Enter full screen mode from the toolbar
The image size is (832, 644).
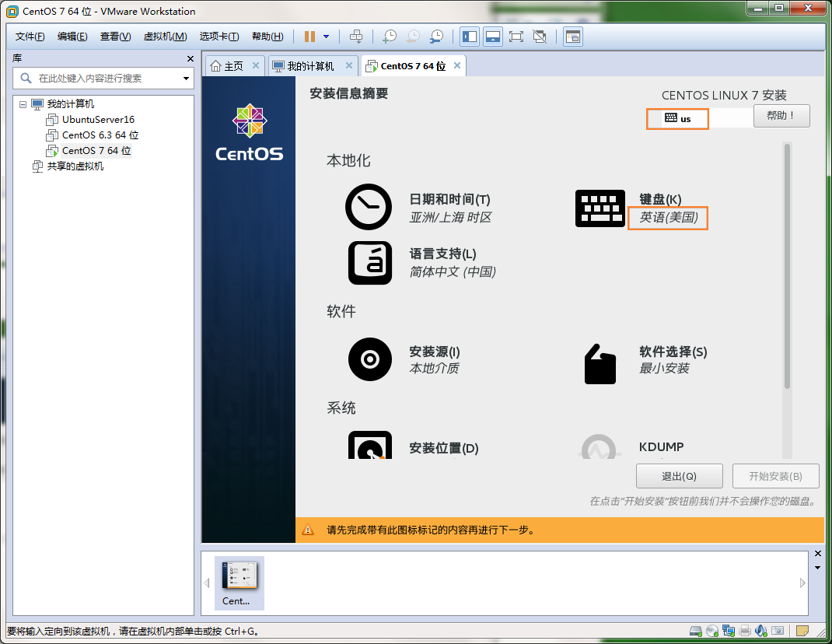tap(516, 37)
